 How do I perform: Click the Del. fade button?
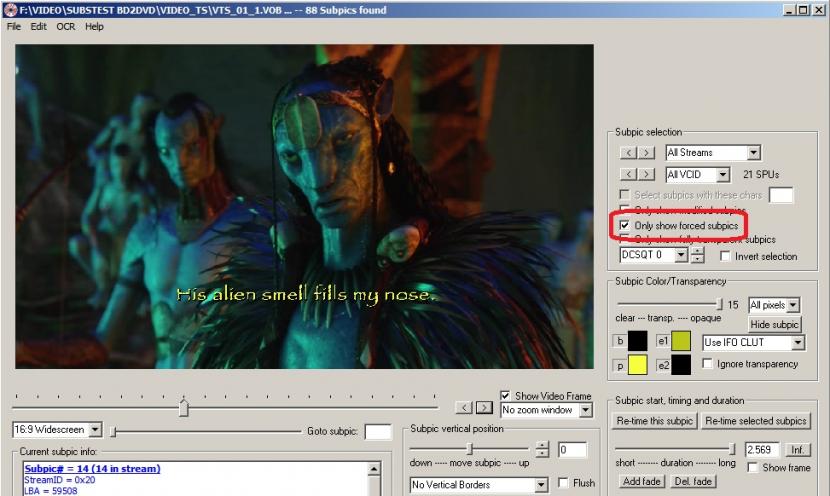pos(693,481)
